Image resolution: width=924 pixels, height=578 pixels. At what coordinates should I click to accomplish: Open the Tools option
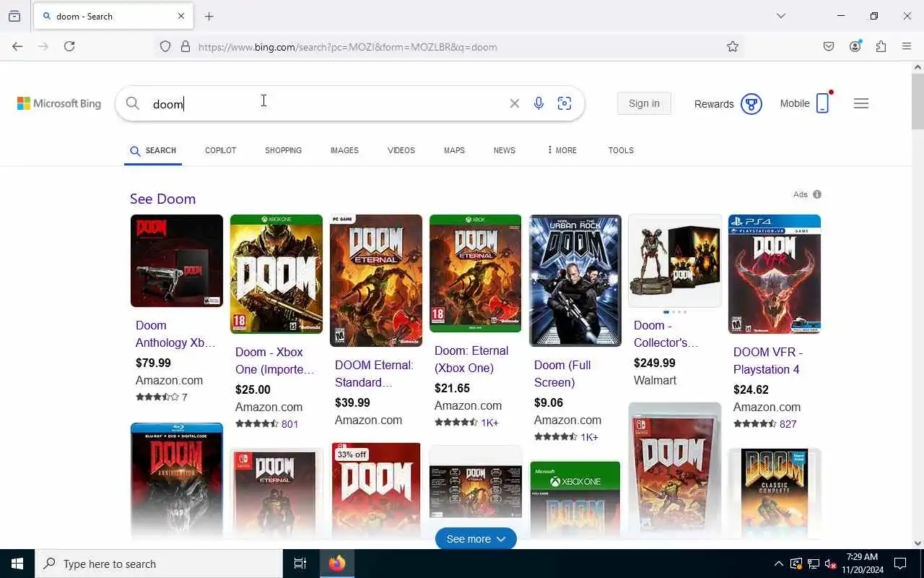click(x=621, y=150)
